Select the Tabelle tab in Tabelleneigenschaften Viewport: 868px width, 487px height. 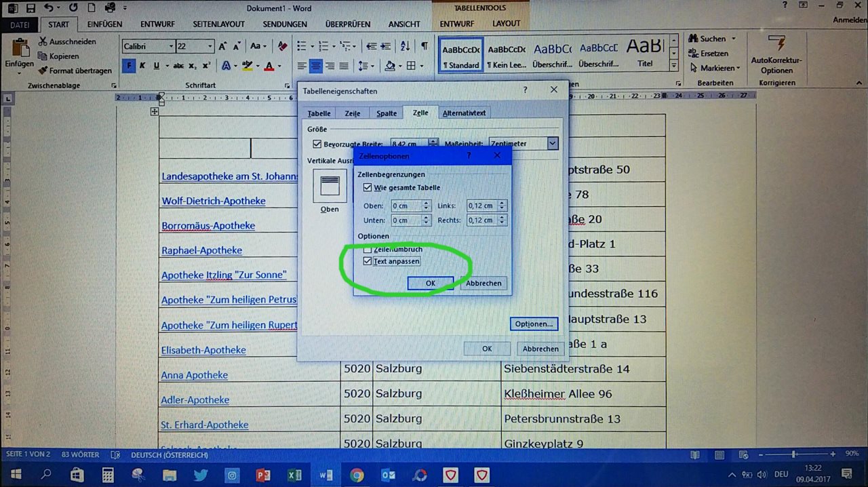tap(319, 113)
